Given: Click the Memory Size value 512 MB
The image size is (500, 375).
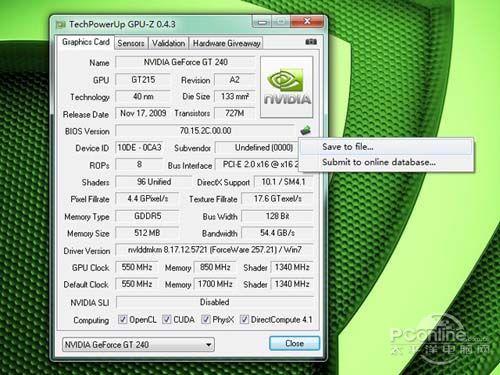Looking at the screenshot, I should 147,233.
